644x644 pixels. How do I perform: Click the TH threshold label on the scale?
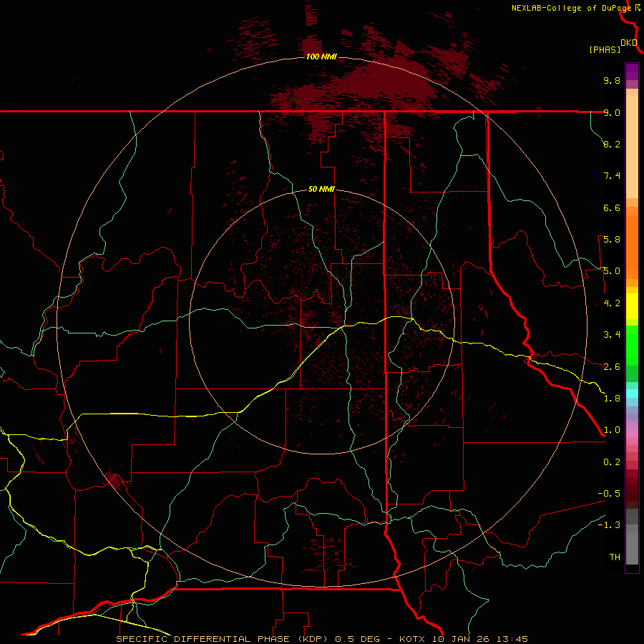(x=615, y=557)
